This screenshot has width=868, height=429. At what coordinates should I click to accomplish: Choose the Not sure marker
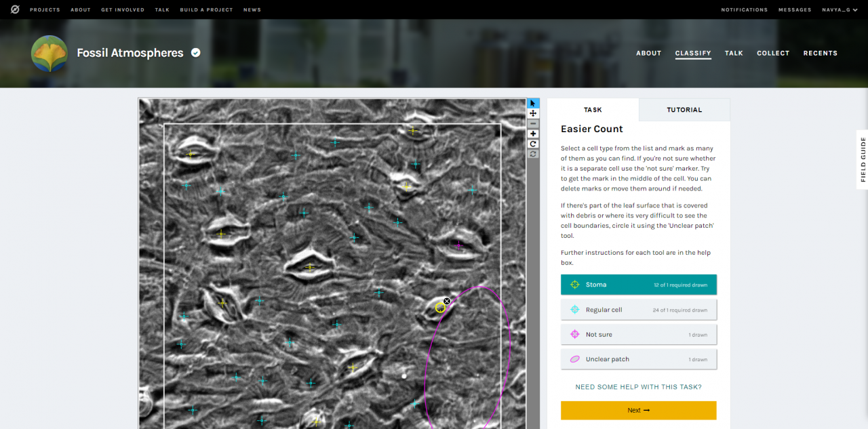pyautogui.click(x=639, y=334)
